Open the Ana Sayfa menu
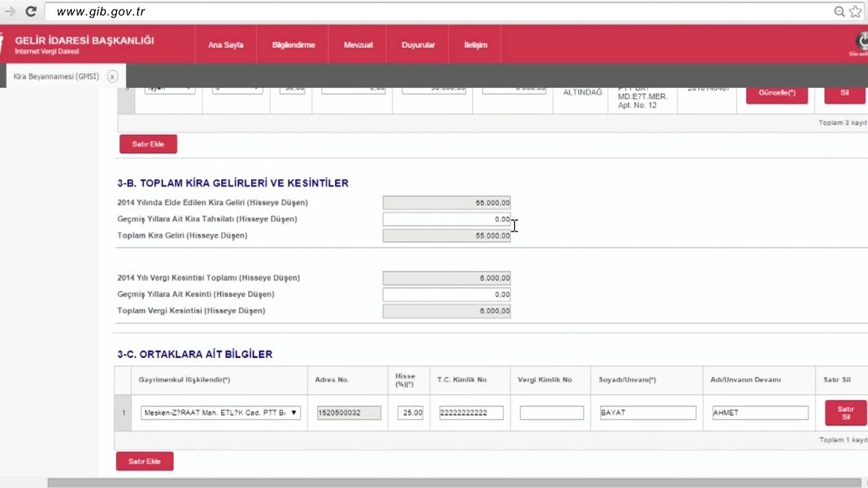This screenshot has width=868, height=488. (x=225, y=45)
